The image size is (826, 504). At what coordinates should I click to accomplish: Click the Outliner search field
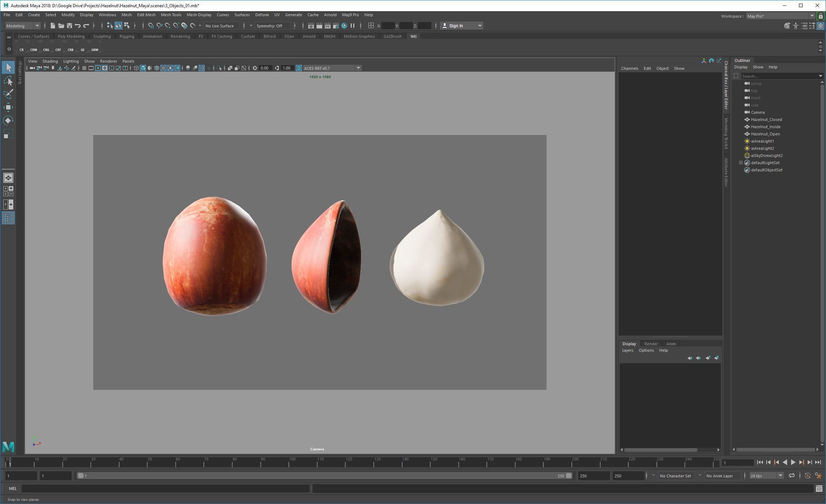[x=780, y=76]
